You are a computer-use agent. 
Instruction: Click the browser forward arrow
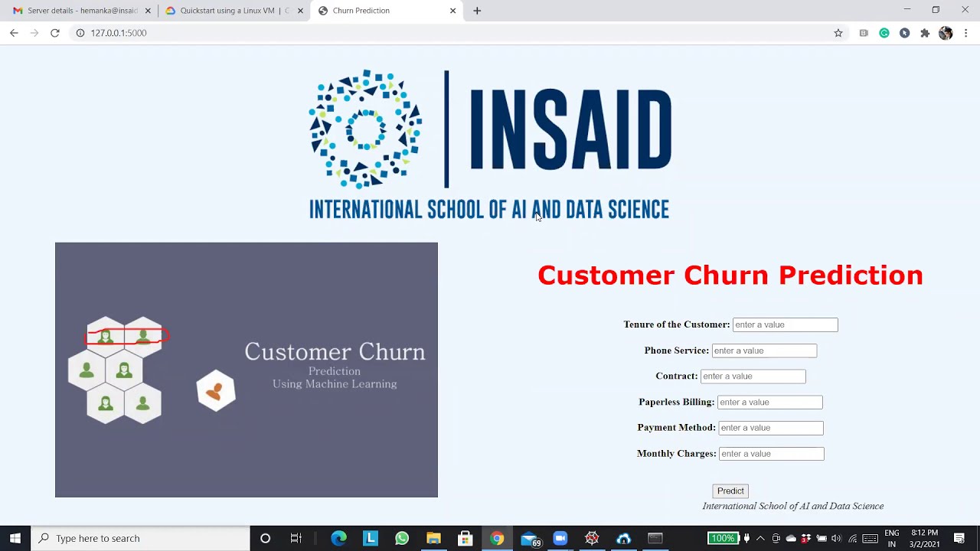[x=34, y=33]
